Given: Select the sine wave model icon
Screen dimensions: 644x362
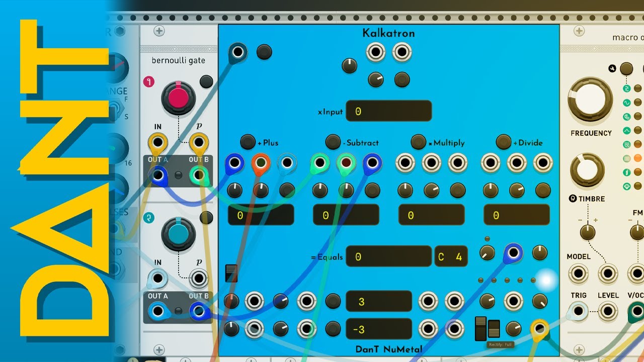Looking at the screenshot, I should pyautogui.click(x=627, y=103).
